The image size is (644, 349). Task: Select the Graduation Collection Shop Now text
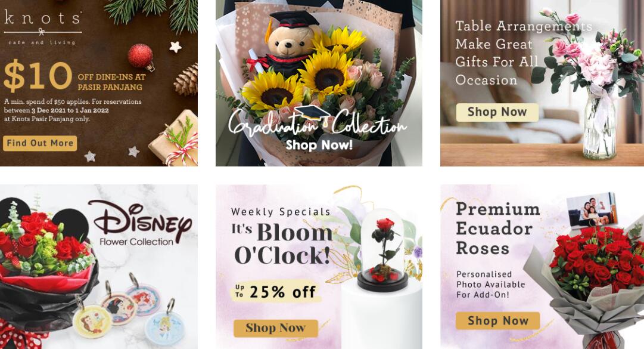tap(319, 145)
